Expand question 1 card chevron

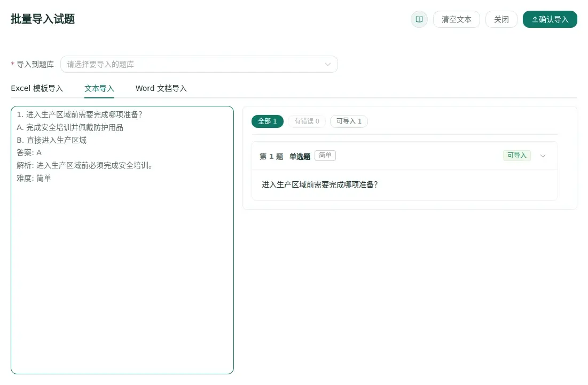[543, 156]
